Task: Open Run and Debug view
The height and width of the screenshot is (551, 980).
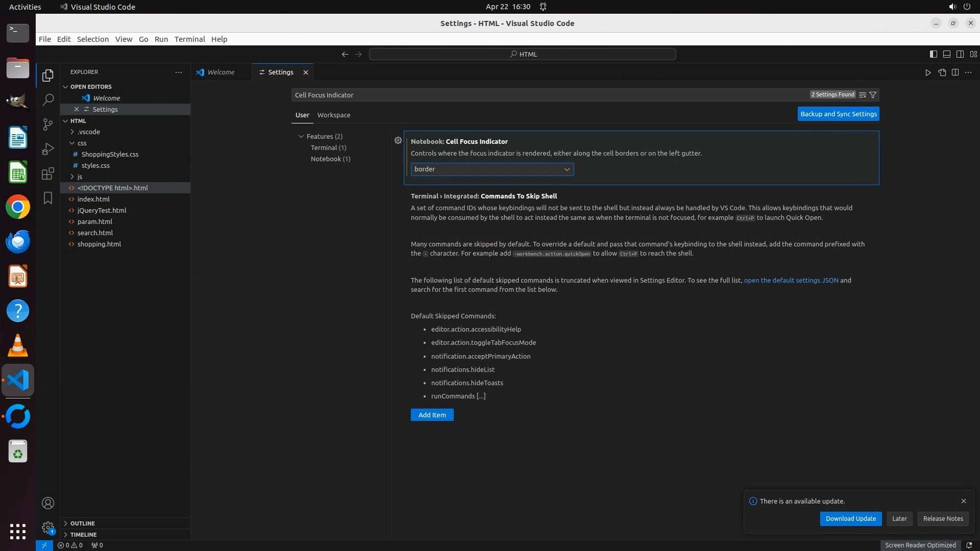Action: 48,149
